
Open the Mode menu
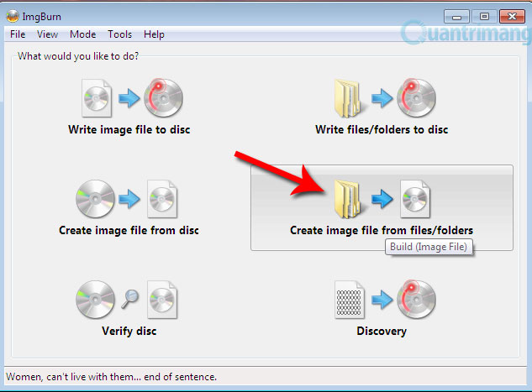(x=83, y=34)
